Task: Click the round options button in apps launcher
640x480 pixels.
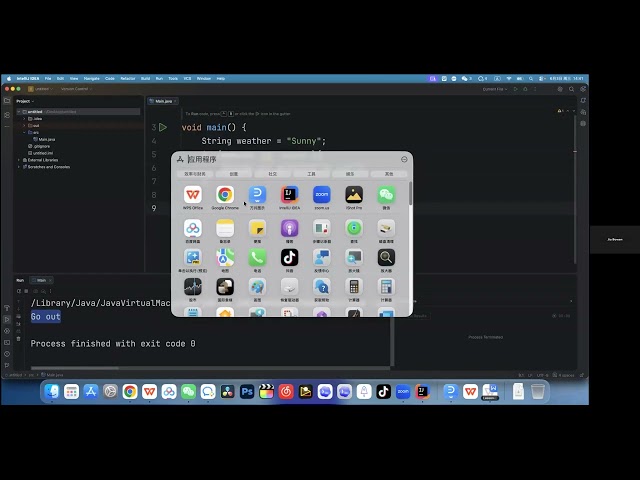Action: [404, 160]
